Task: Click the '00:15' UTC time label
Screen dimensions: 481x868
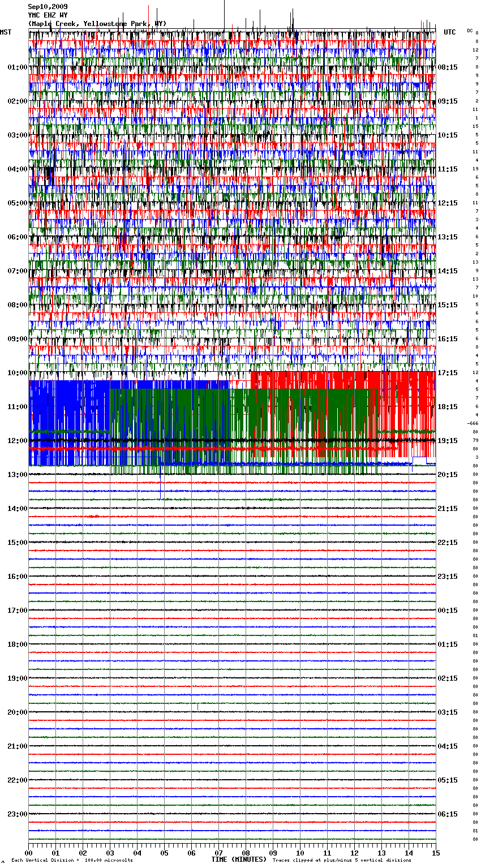Action: [x=448, y=611]
